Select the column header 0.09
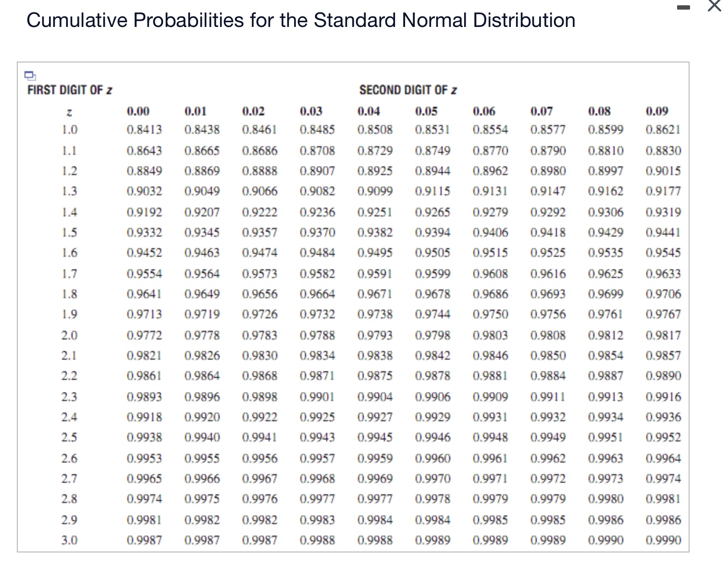The height and width of the screenshot is (577, 728). click(657, 111)
